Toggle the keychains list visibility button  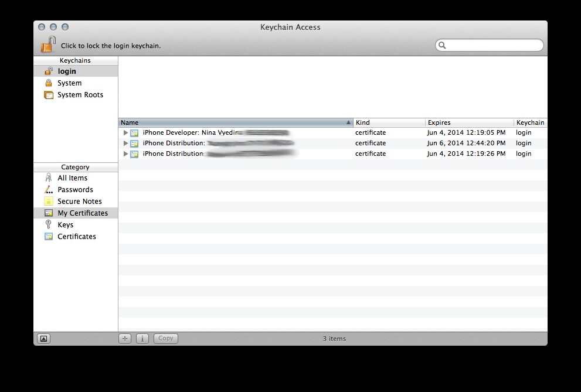point(44,338)
